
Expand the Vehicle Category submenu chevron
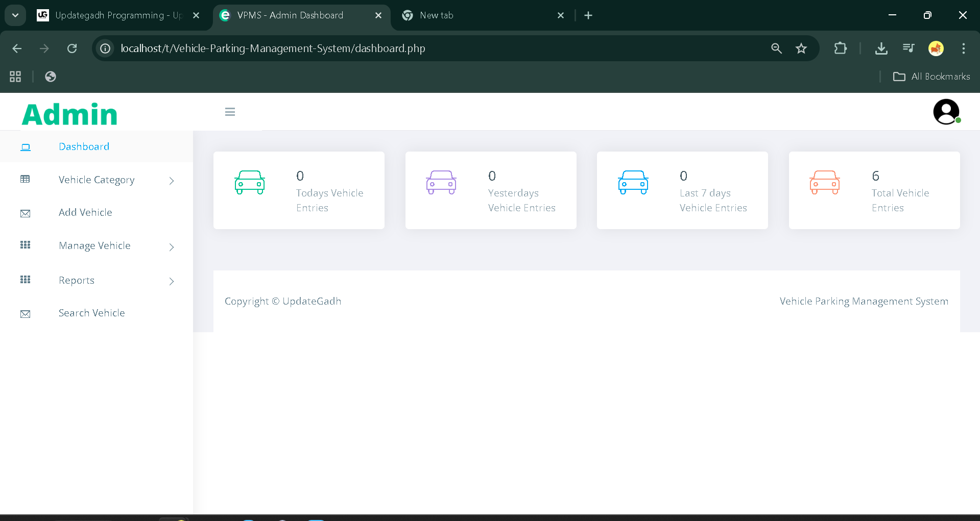click(172, 181)
